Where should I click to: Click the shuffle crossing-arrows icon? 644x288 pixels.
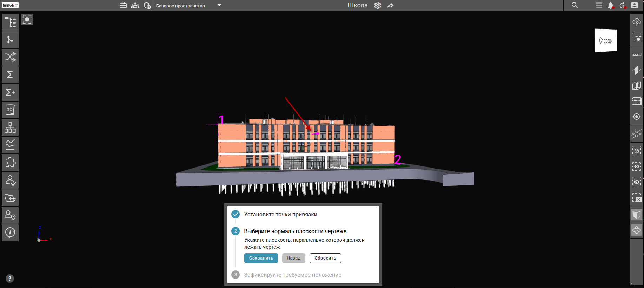point(10,57)
